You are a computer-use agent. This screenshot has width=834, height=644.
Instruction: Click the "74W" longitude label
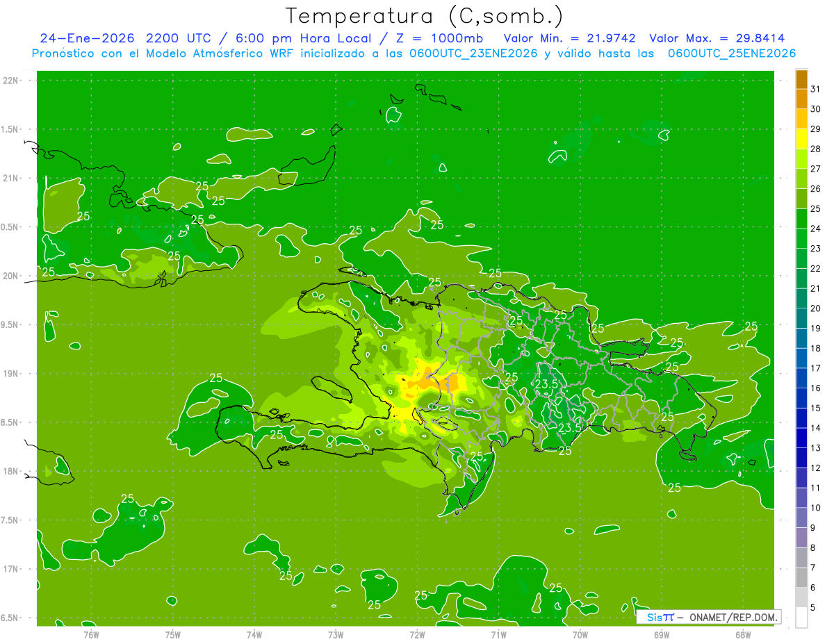click(x=254, y=634)
